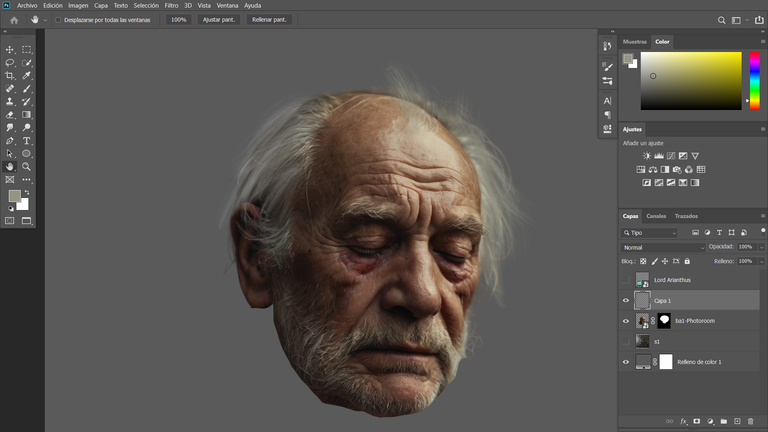
Task: Open the Hand tool preset dropdown arrow
Action: [x=45, y=21]
